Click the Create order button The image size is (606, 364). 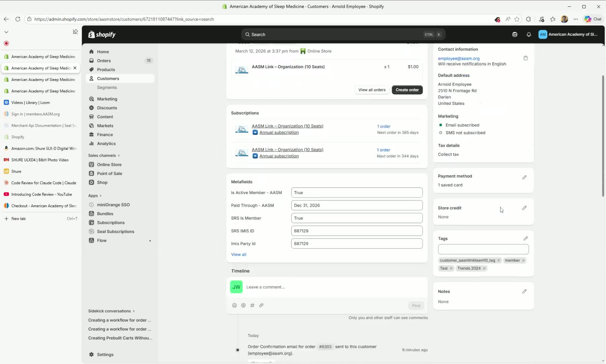(x=407, y=90)
